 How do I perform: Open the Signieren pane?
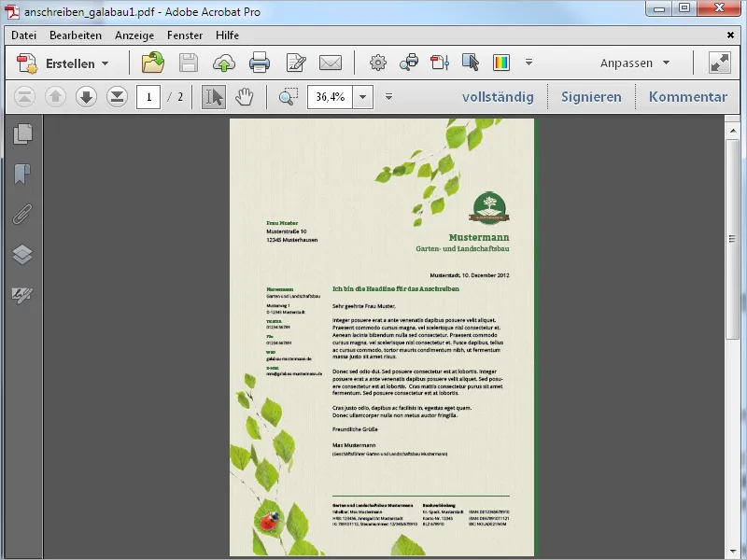591,97
